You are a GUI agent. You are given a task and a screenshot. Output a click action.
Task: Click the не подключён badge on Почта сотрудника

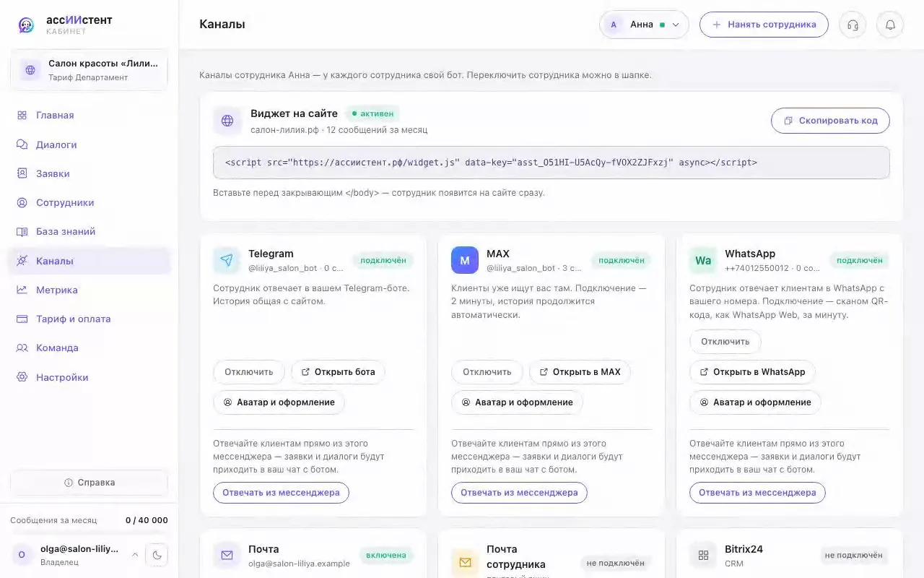click(x=615, y=563)
